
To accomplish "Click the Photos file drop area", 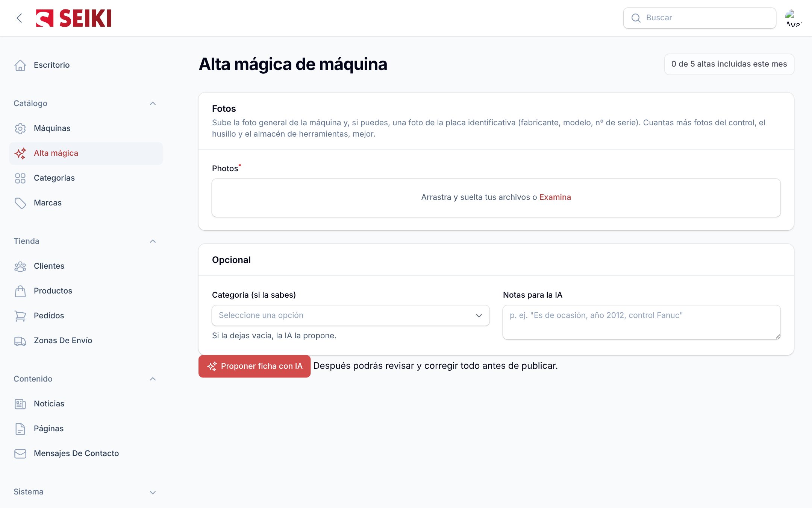I will point(496,198).
